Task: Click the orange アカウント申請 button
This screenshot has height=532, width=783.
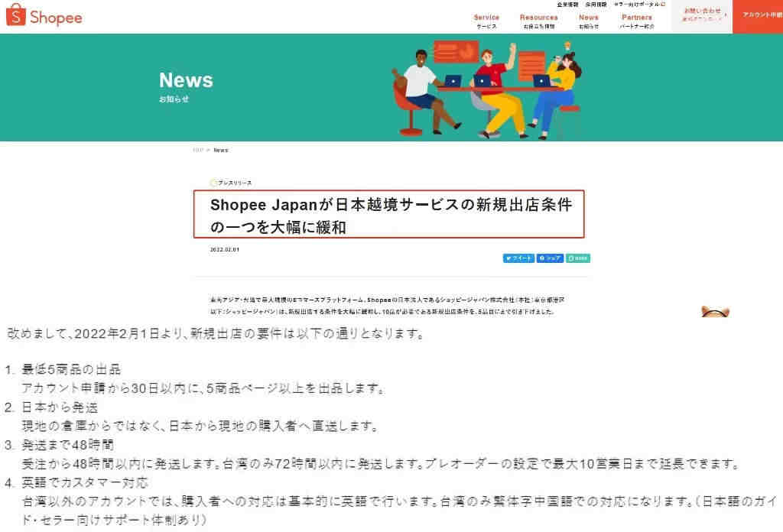Action: (x=758, y=17)
